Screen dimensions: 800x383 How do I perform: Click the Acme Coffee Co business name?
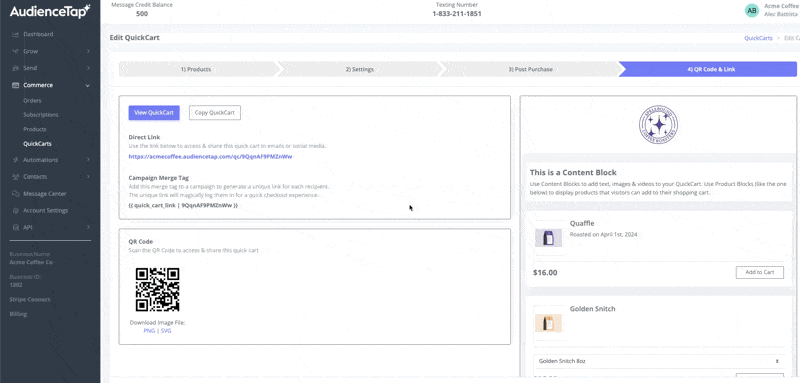pyautogui.click(x=31, y=263)
